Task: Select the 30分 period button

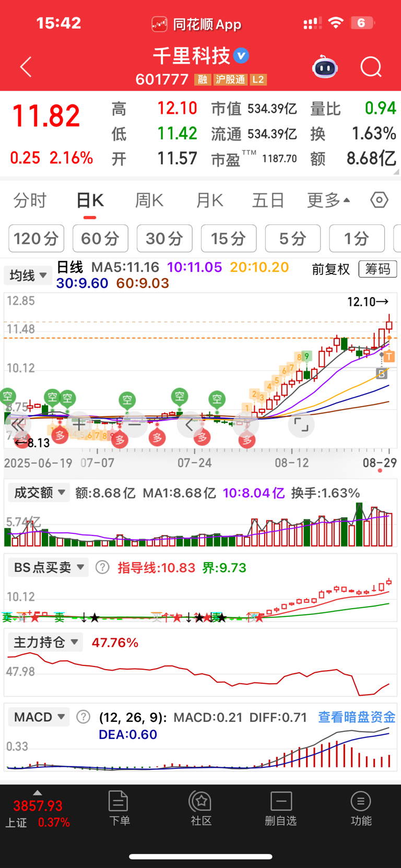Action: 164,239
